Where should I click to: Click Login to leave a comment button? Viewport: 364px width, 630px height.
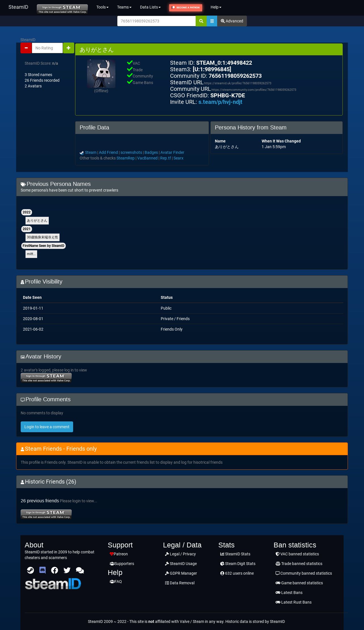tap(47, 427)
